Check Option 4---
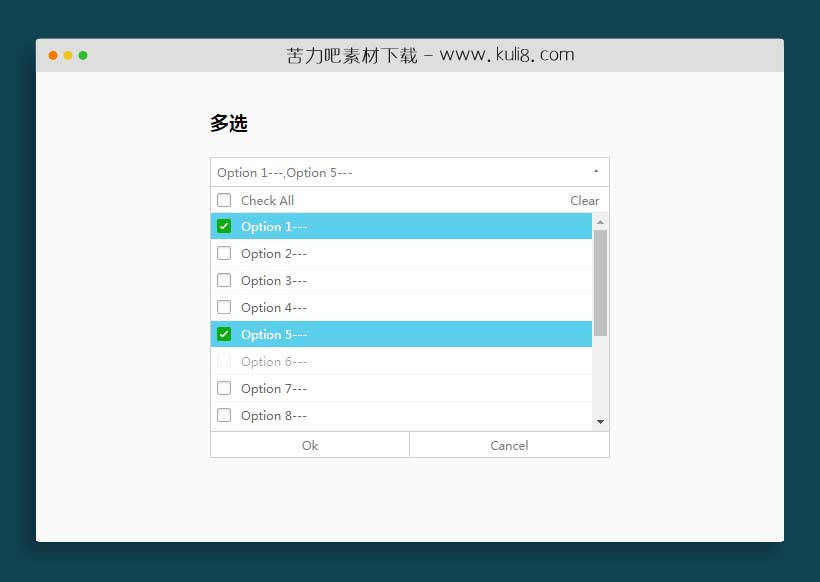820x582 pixels. 224,307
